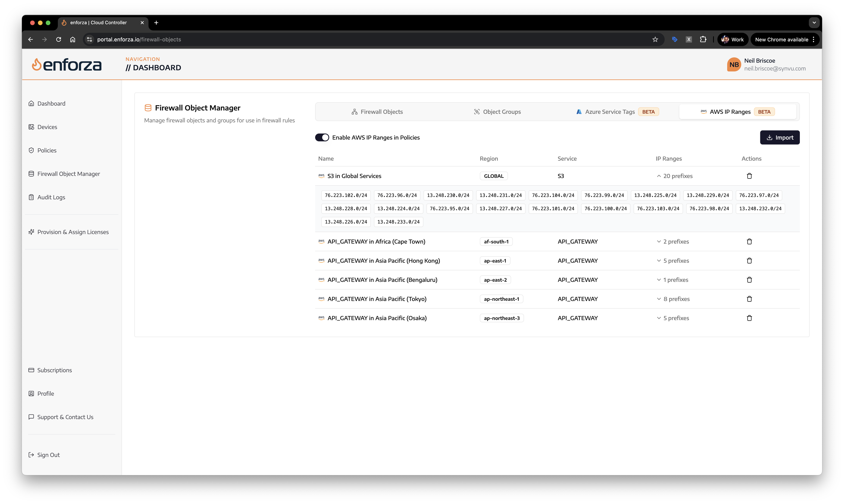Bookmark this page with star icon

(x=655, y=39)
